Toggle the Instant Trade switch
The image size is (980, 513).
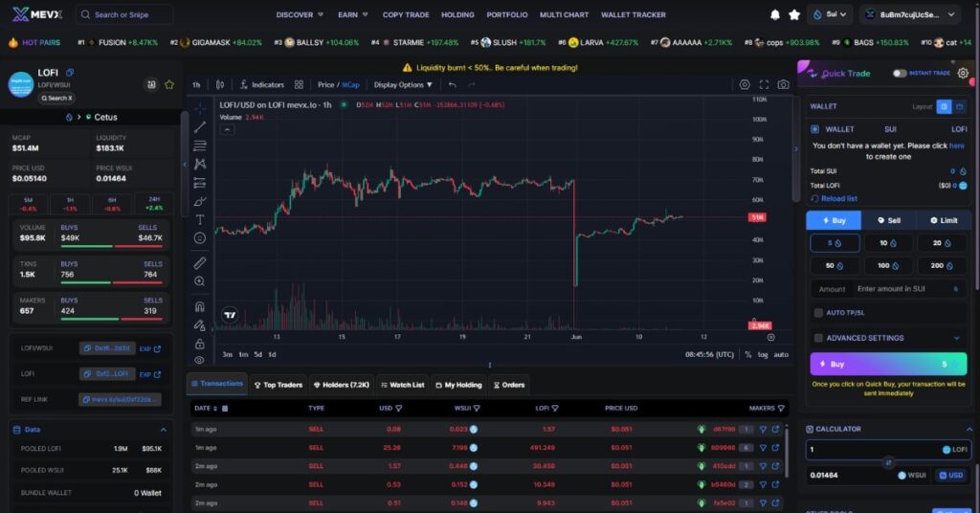click(x=900, y=73)
